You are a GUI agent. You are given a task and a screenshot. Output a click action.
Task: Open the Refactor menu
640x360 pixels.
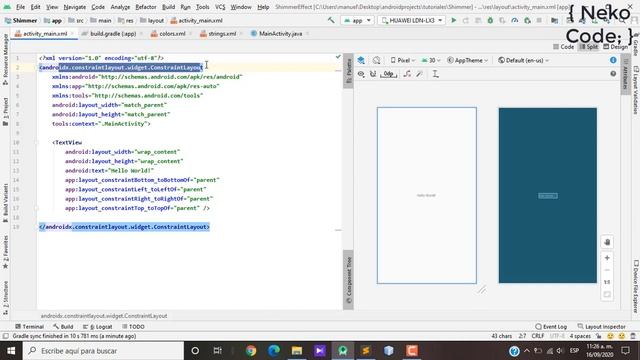click(x=146, y=7)
